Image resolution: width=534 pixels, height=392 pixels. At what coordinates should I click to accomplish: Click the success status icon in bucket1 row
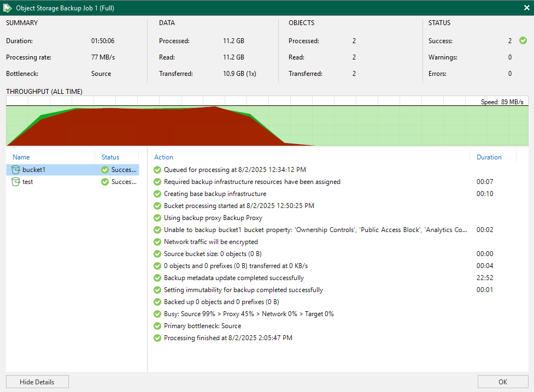click(x=105, y=169)
